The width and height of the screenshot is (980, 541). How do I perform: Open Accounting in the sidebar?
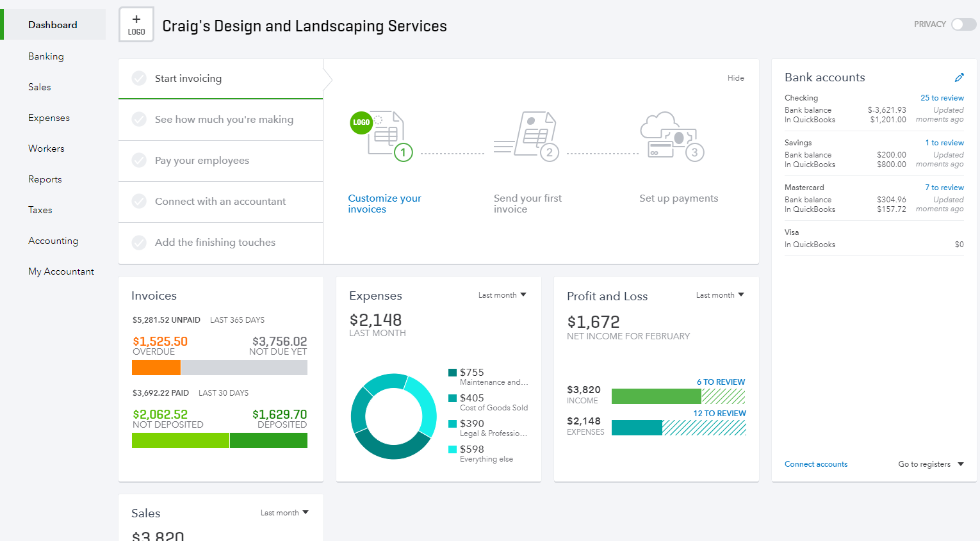pyautogui.click(x=54, y=241)
